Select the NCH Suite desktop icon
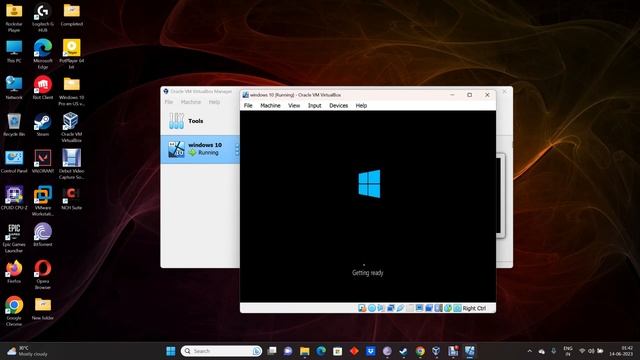640x360 pixels. click(71, 198)
